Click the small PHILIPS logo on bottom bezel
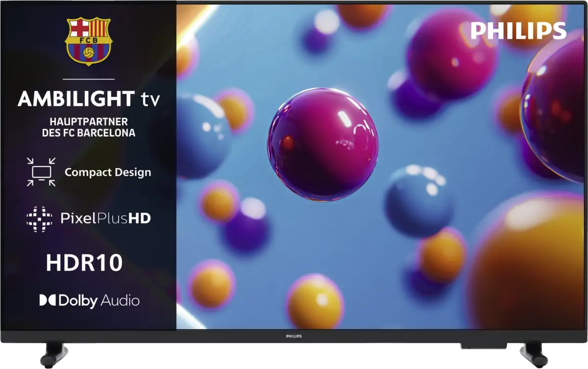This screenshot has height=369, width=588. pyautogui.click(x=294, y=337)
